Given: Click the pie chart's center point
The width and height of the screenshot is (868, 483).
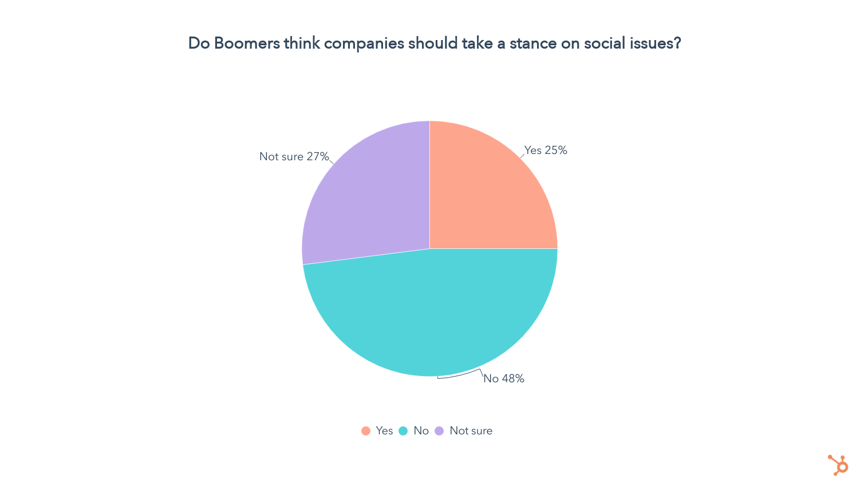Looking at the screenshot, I should coord(429,248).
